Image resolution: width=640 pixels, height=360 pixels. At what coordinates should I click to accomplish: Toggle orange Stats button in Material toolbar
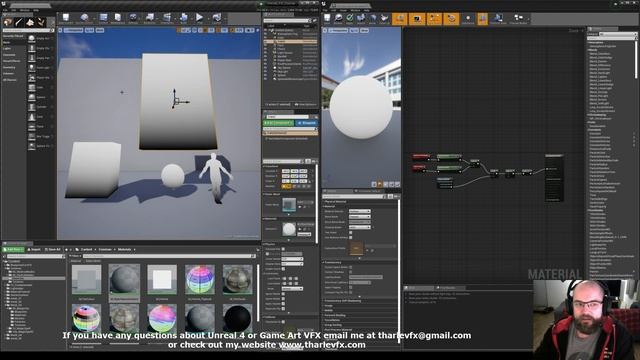(482, 19)
